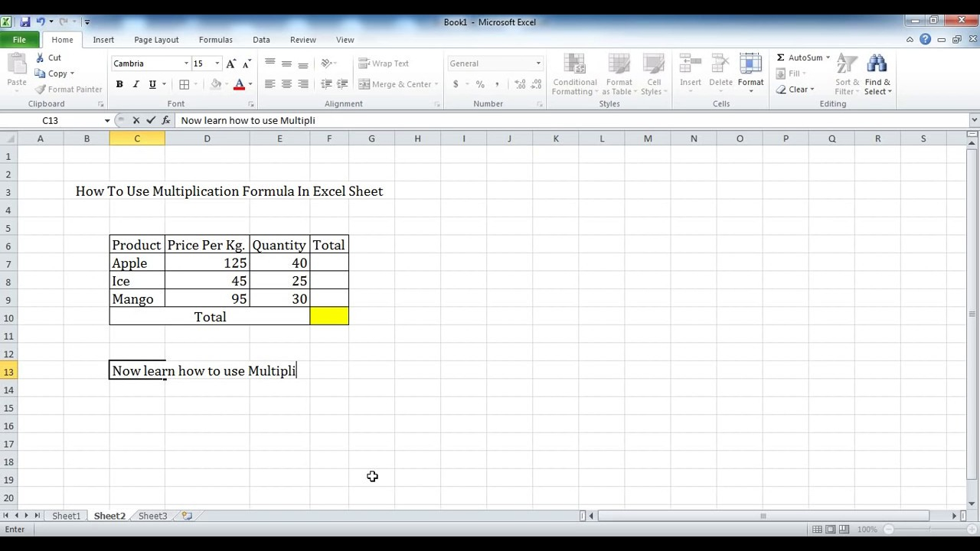Open Excel Help question mark icon

pos(926,40)
